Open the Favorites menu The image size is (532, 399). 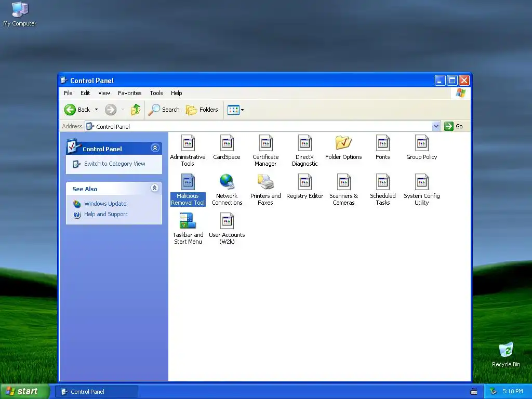pos(129,93)
